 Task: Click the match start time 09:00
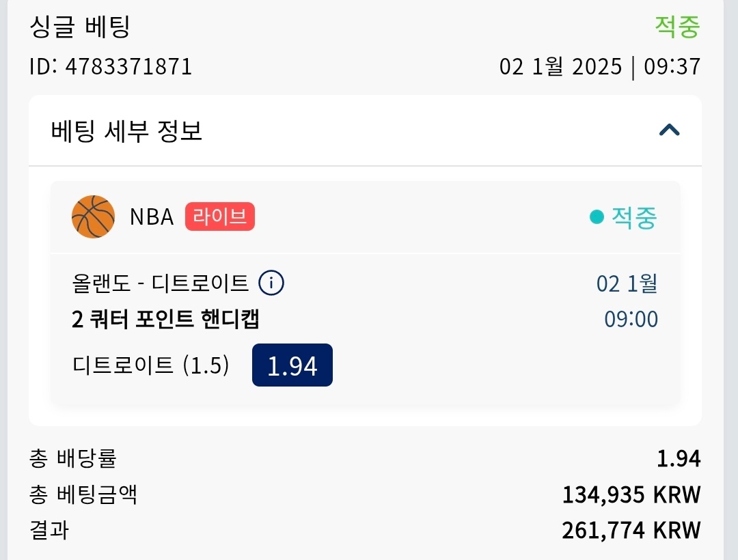coord(631,319)
